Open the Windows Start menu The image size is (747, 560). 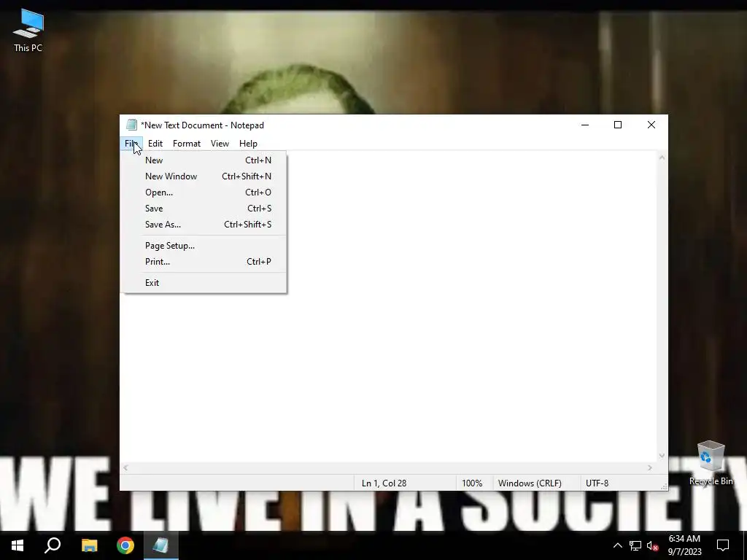tap(18, 545)
